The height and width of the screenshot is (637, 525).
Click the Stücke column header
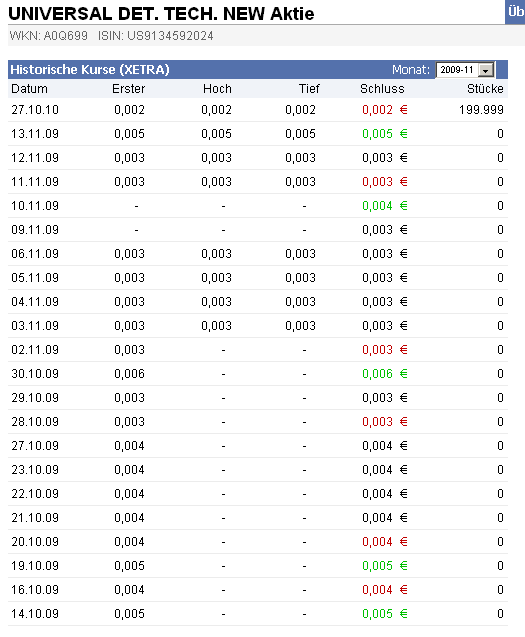point(485,89)
